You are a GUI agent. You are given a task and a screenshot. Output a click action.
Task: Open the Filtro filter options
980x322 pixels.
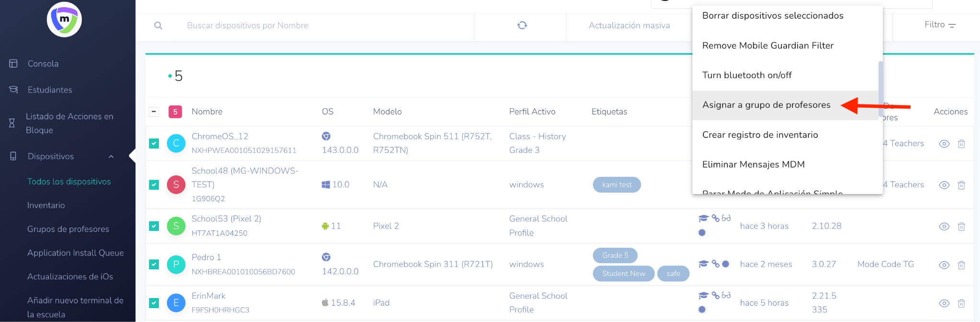coord(939,25)
